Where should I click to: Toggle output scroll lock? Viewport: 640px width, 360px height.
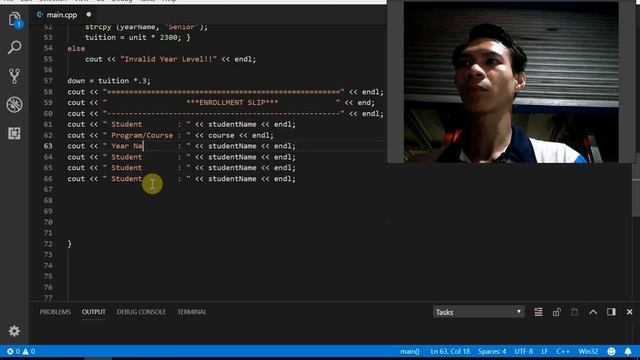556,312
